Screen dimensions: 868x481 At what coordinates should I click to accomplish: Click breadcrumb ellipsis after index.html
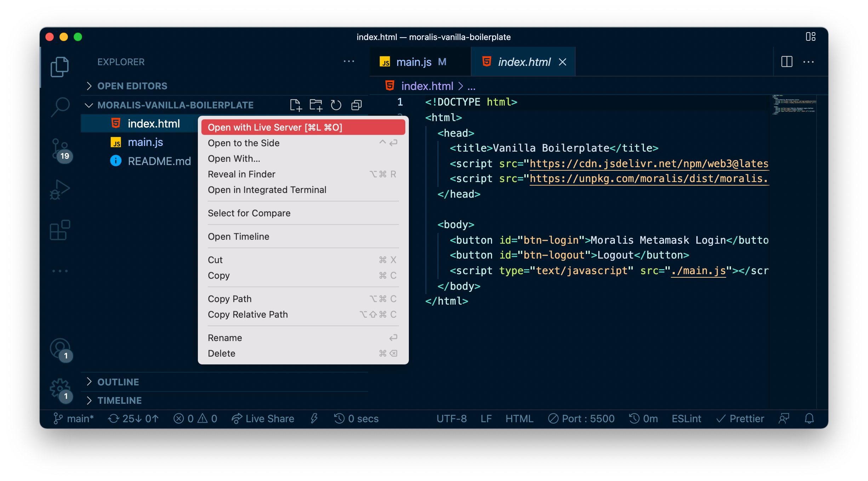pos(472,86)
